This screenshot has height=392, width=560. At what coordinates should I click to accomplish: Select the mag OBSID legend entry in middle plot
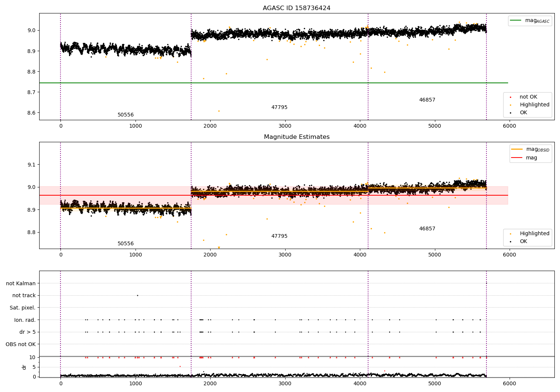coord(531,149)
